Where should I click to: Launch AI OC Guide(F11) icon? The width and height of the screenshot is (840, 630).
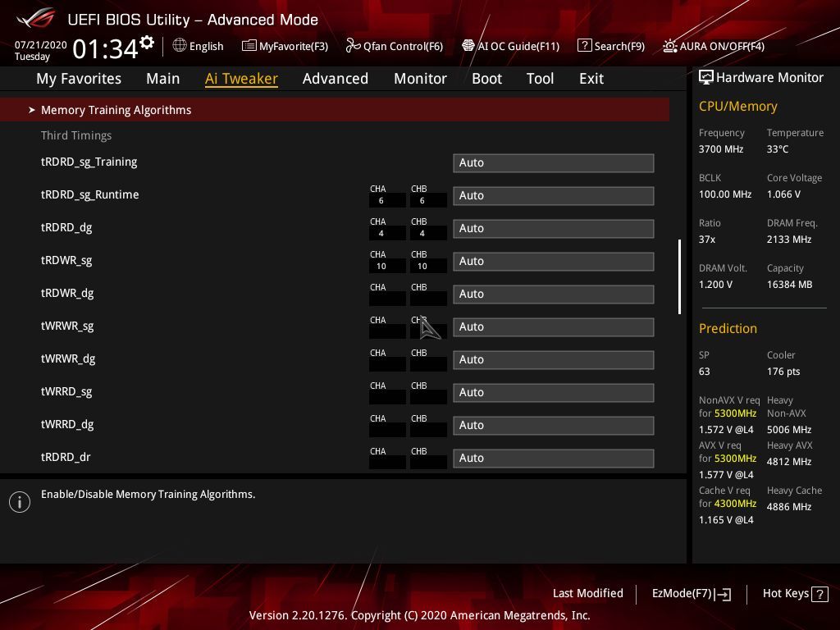click(x=468, y=46)
